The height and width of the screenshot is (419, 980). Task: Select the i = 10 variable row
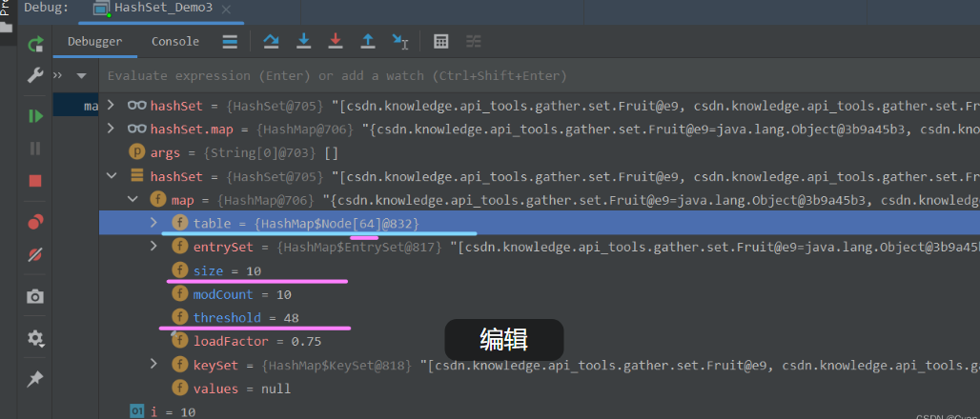(540, 411)
